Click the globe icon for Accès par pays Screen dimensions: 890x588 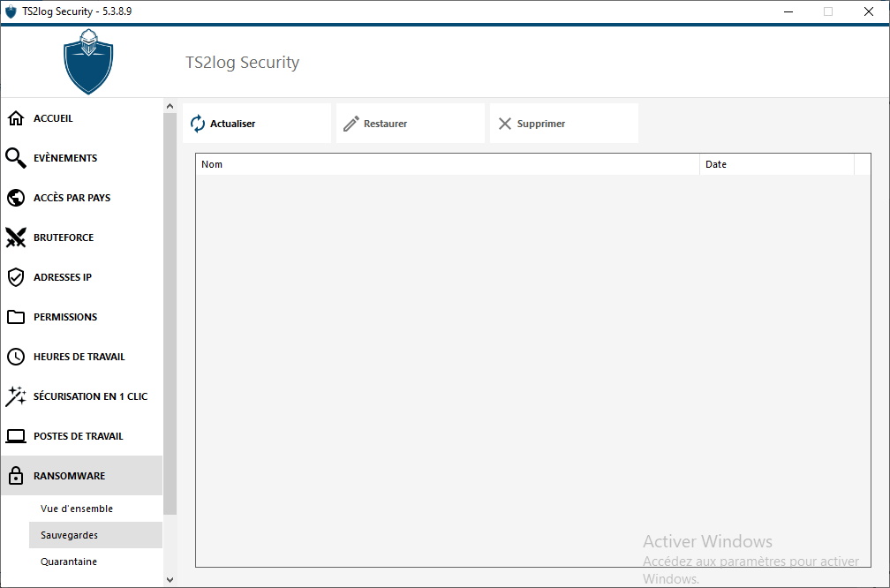(x=16, y=198)
